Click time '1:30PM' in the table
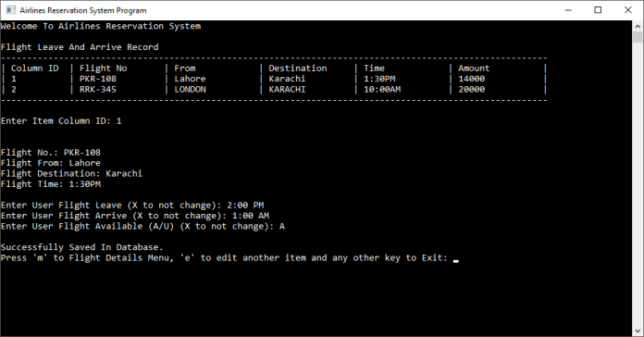The image size is (644, 337). pyautogui.click(x=379, y=79)
